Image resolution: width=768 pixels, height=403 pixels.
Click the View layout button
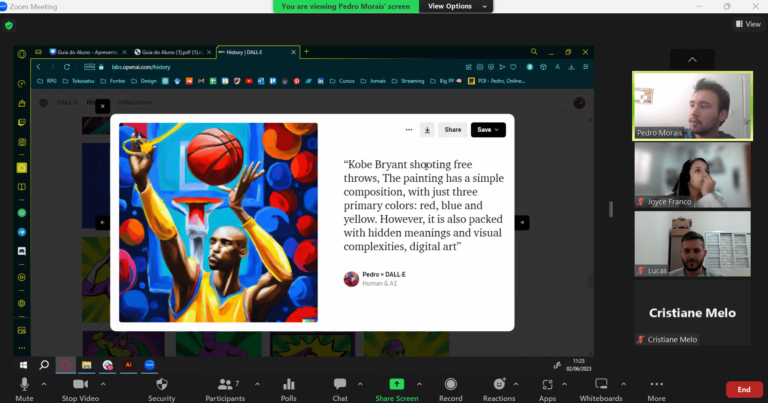748,24
